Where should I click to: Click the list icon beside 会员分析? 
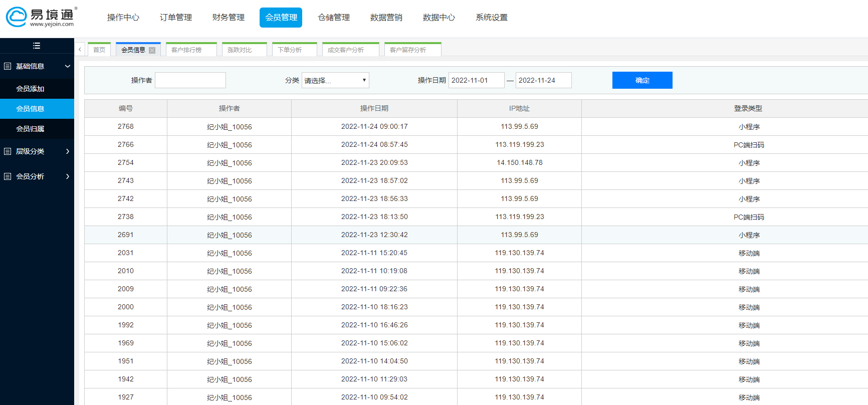8,176
